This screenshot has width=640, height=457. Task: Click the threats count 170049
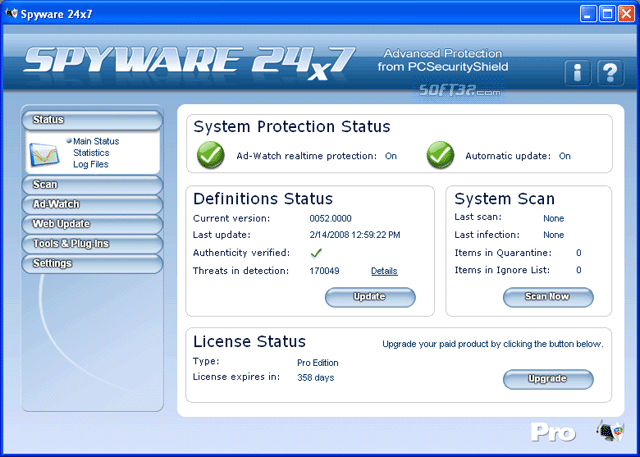[x=324, y=271]
